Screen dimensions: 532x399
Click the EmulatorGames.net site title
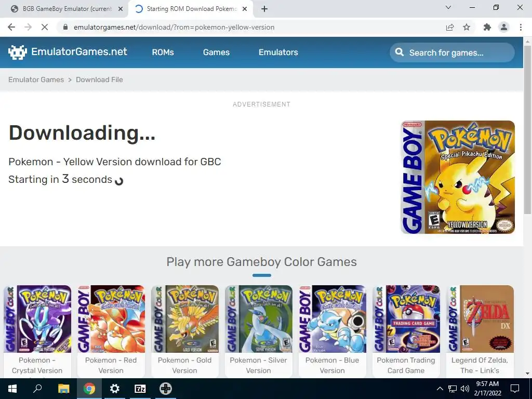click(79, 51)
